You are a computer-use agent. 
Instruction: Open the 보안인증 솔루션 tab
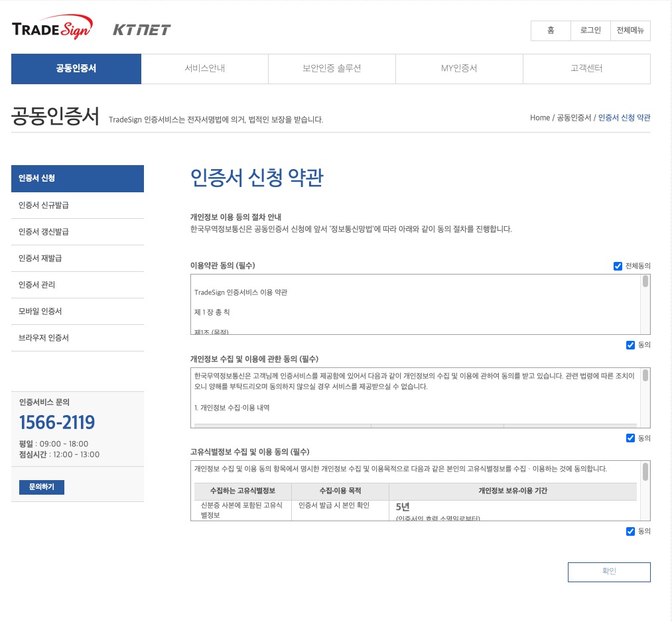[332, 68]
